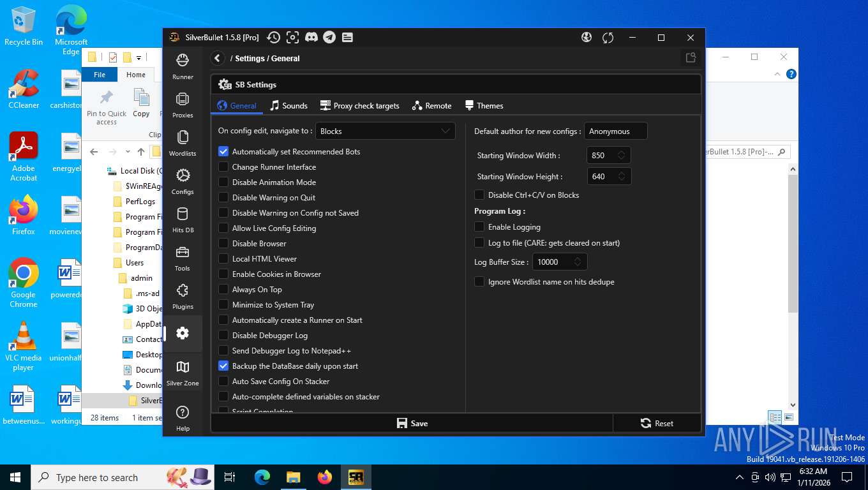Screen dimensions: 868x490
Task: Click the globe language icon in title bar
Action: pos(587,38)
